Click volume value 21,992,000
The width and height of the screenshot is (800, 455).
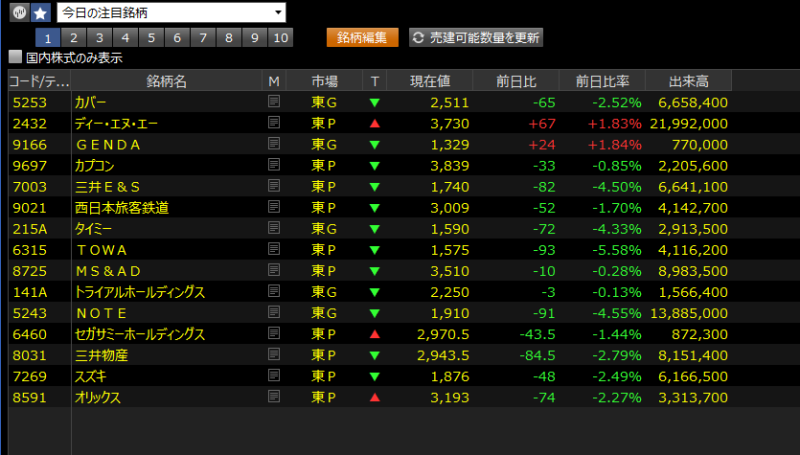689,124
